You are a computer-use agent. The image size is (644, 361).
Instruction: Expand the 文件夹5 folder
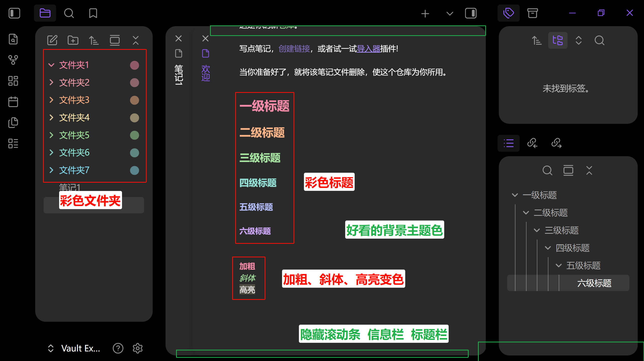(x=51, y=135)
